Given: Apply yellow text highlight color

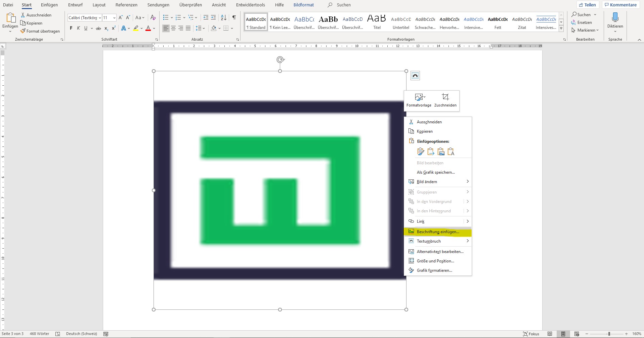Looking at the screenshot, I should click(x=136, y=28).
